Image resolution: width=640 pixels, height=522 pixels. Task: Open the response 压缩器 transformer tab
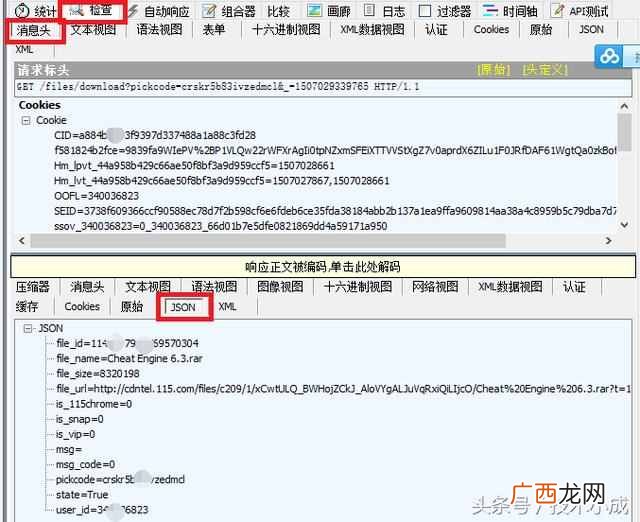33,287
